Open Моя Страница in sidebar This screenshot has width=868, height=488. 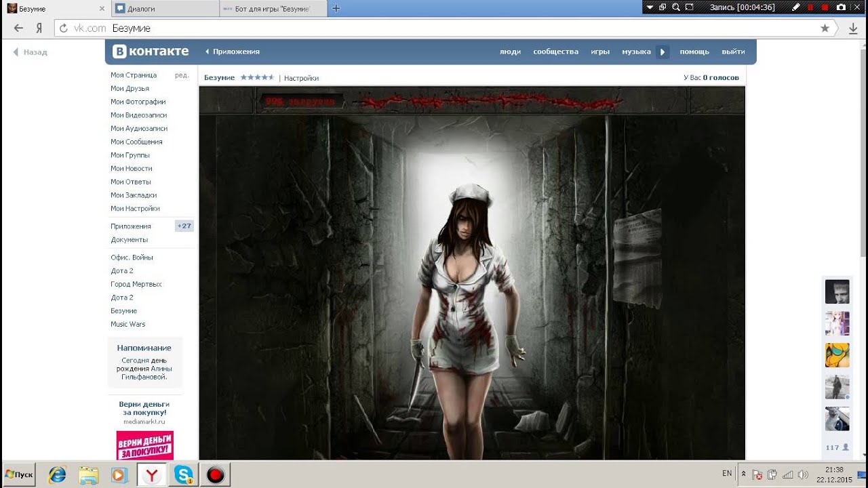pos(134,75)
